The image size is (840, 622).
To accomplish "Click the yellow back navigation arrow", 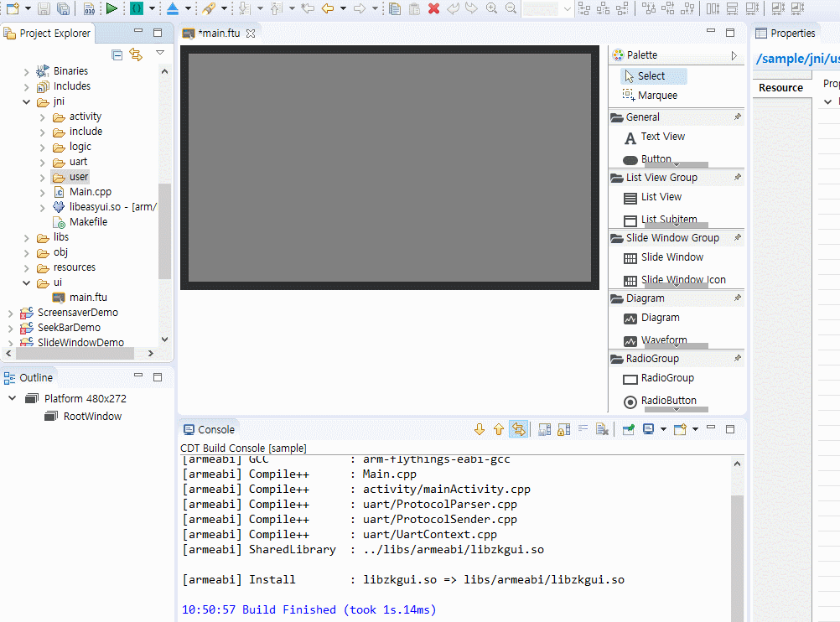I will (327, 8).
